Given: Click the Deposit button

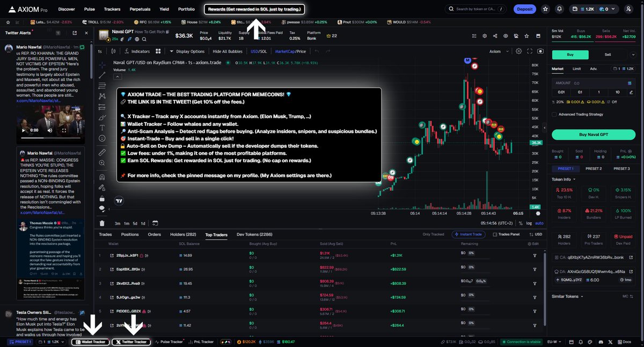Looking at the screenshot, I should tap(524, 9).
